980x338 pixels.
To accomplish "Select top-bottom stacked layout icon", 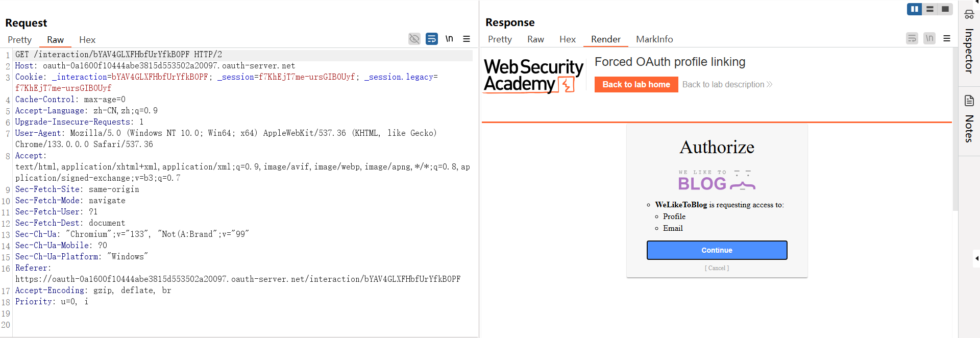I will tap(930, 9).
